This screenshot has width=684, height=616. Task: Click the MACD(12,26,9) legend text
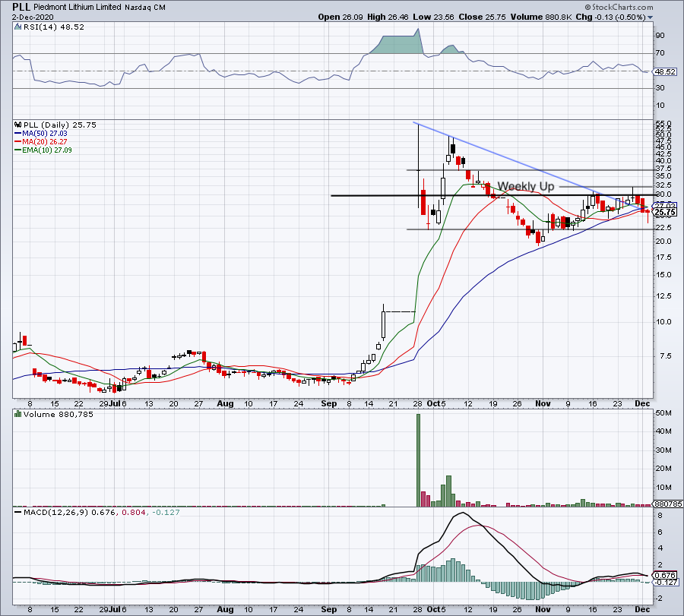(x=56, y=512)
